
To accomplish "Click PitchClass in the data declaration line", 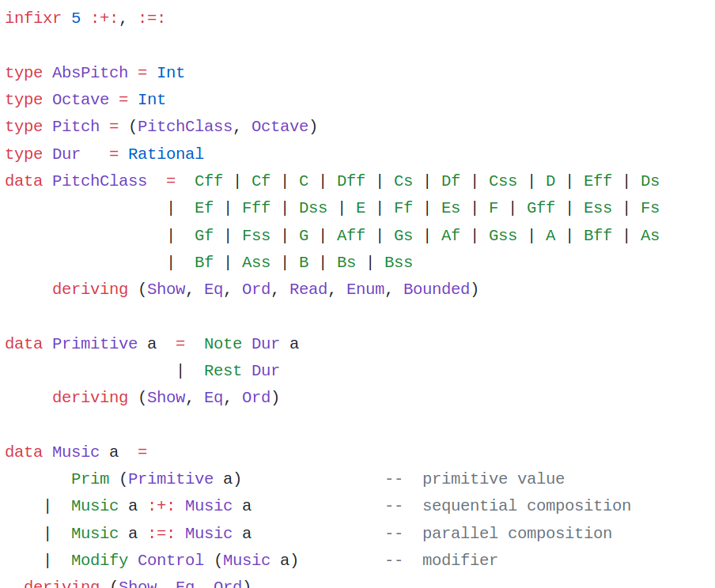I will [x=99, y=181].
